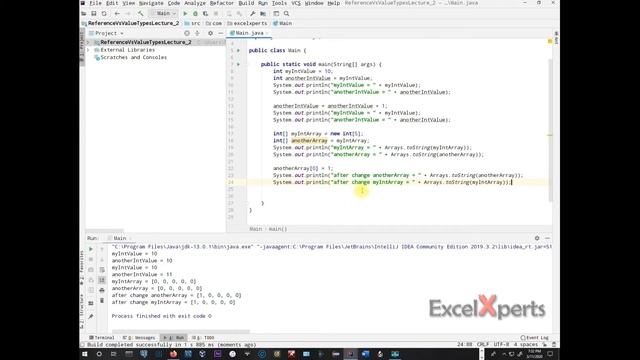This screenshot has width=640, height=360.
Task: Click the Rerun Main icon in Run panel
Action: pyautogui.click(x=91, y=249)
